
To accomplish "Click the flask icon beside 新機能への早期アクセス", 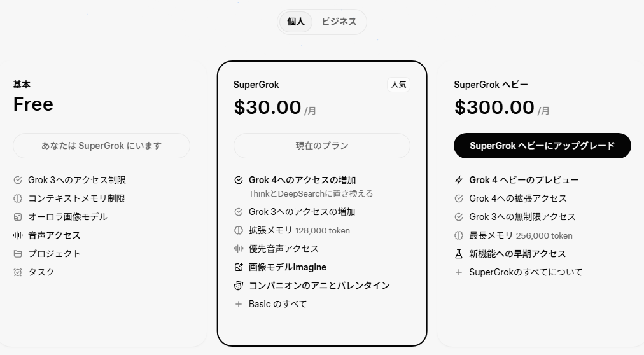I will (x=459, y=254).
